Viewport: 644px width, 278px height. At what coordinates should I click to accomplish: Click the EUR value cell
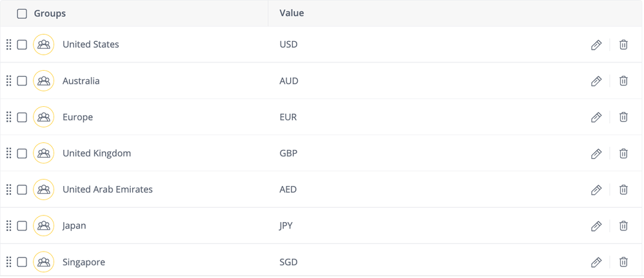point(288,117)
